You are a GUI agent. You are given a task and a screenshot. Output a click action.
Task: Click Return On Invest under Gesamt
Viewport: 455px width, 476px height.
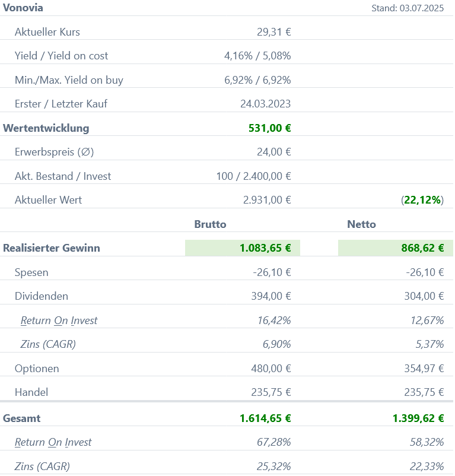[53, 442]
